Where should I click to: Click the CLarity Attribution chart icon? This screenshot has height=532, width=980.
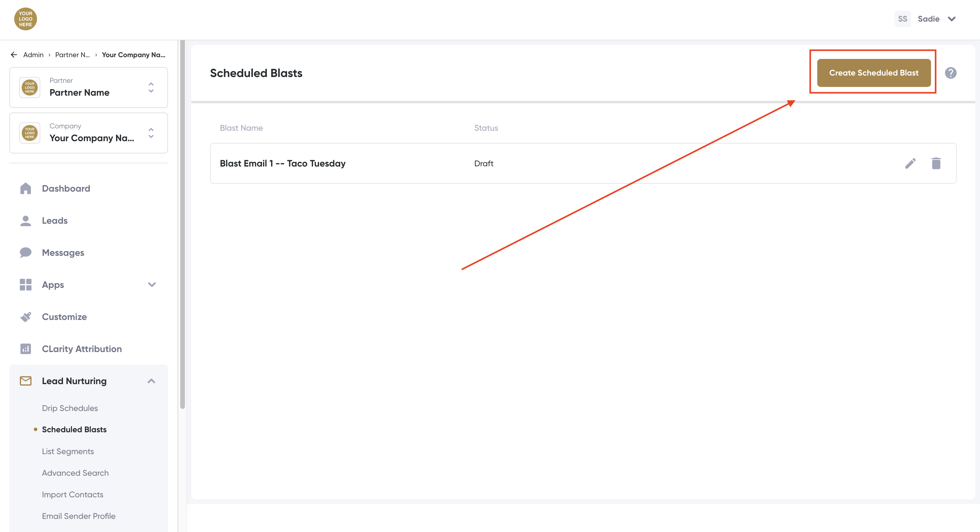pos(25,349)
